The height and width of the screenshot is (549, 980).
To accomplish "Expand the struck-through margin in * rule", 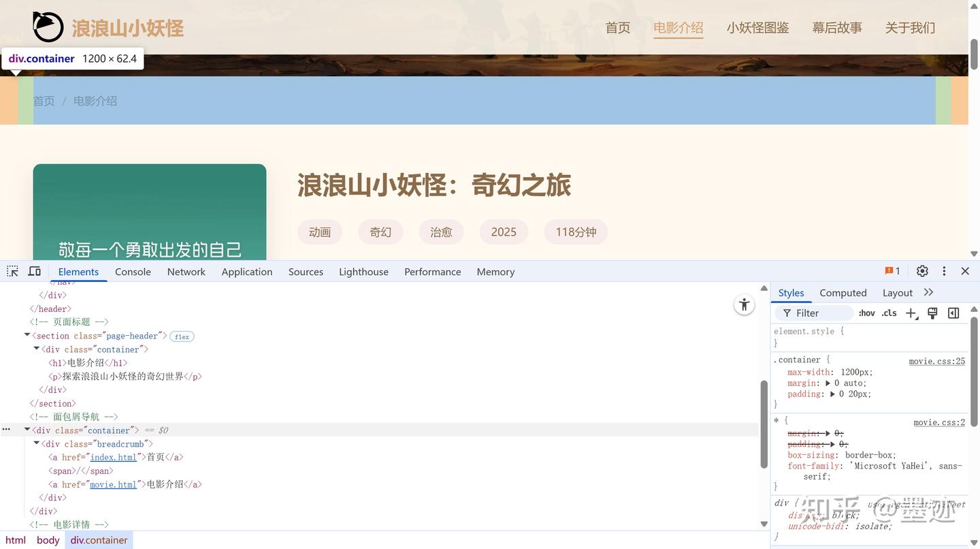I will [x=828, y=433].
